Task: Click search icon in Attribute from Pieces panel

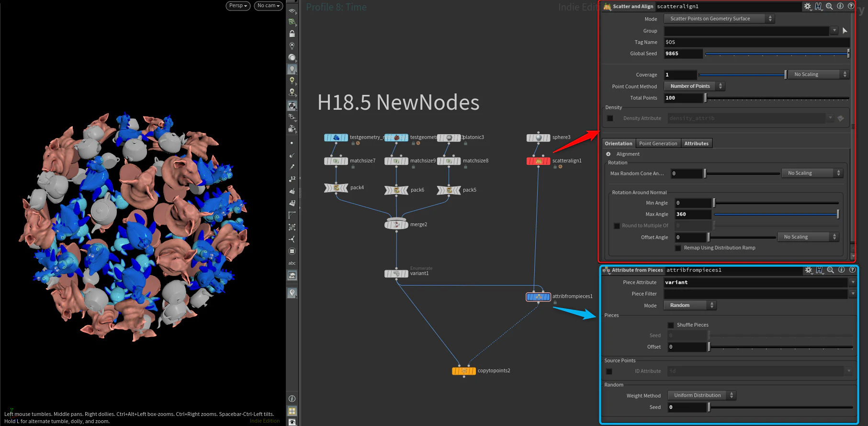Action: pyautogui.click(x=831, y=270)
